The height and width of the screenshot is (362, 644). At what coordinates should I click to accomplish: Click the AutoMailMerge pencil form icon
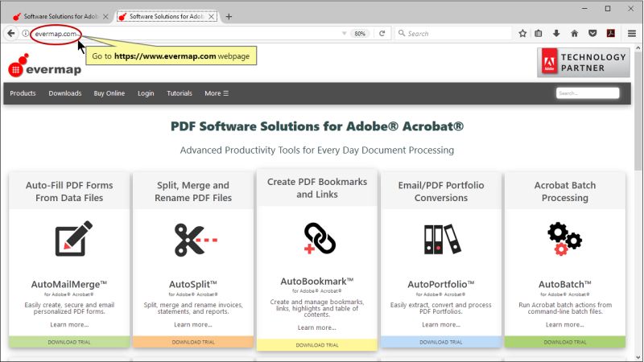pos(74,238)
